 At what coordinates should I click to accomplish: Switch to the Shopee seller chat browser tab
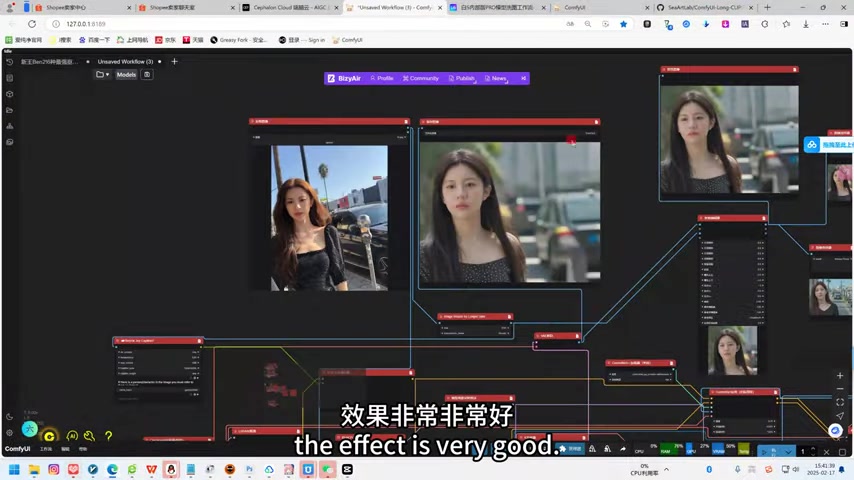coord(185,8)
